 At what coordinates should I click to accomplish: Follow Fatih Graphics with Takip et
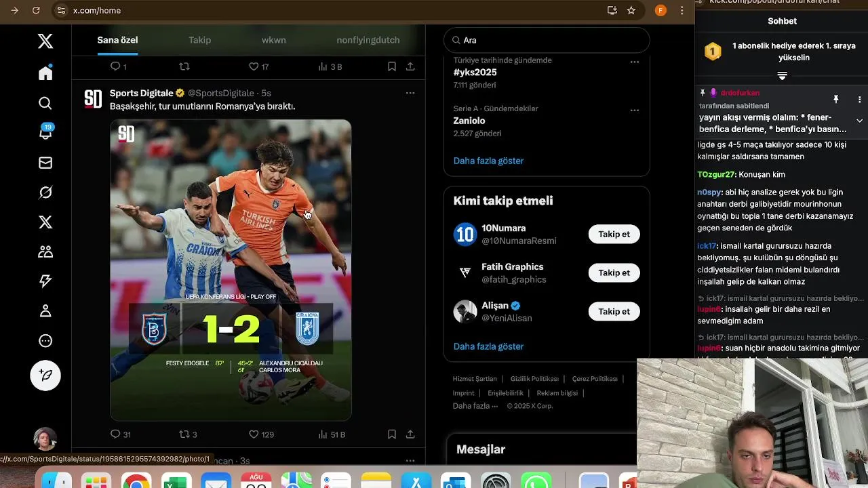click(x=614, y=273)
